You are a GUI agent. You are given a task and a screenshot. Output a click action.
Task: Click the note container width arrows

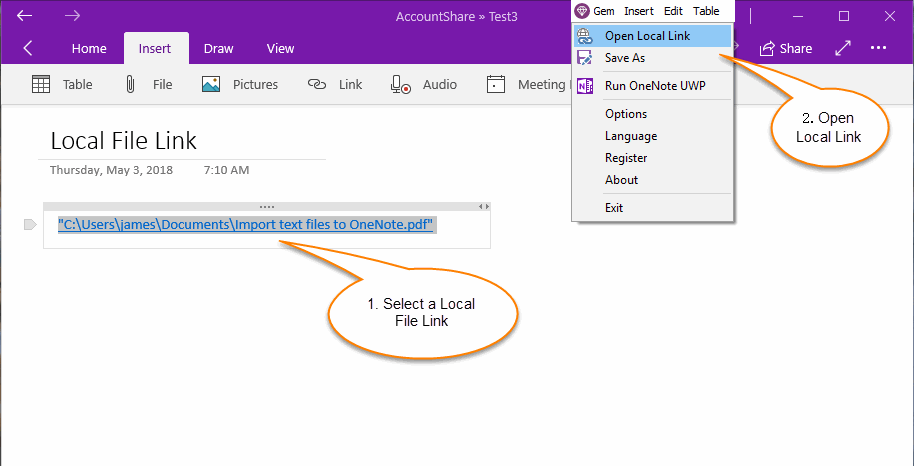point(483,206)
